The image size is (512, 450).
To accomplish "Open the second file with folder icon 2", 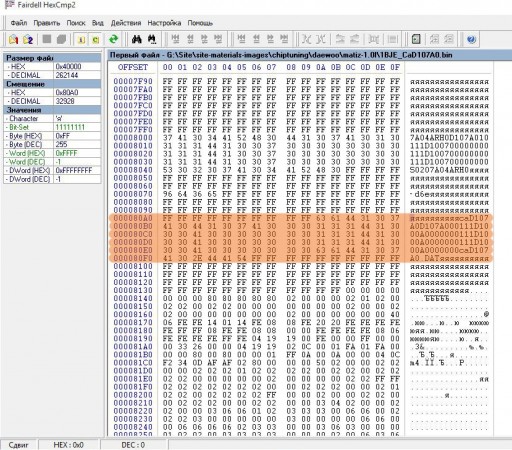I will tap(28, 39).
